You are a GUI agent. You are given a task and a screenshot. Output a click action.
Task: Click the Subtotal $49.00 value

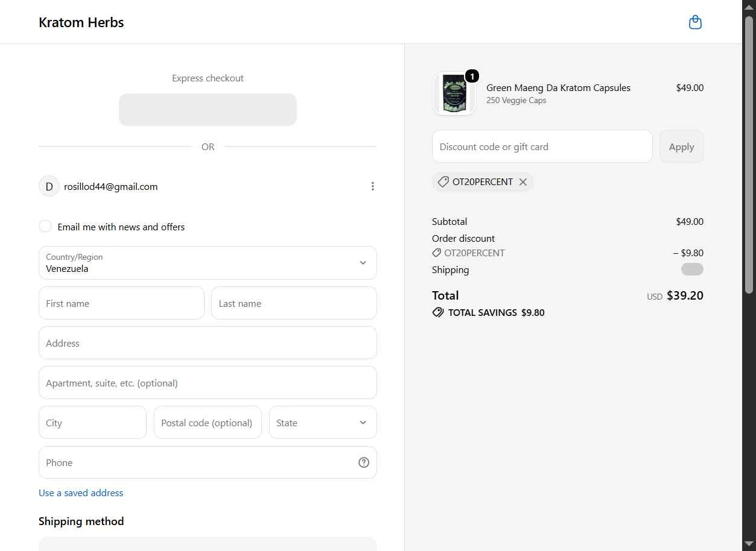tap(690, 221)
